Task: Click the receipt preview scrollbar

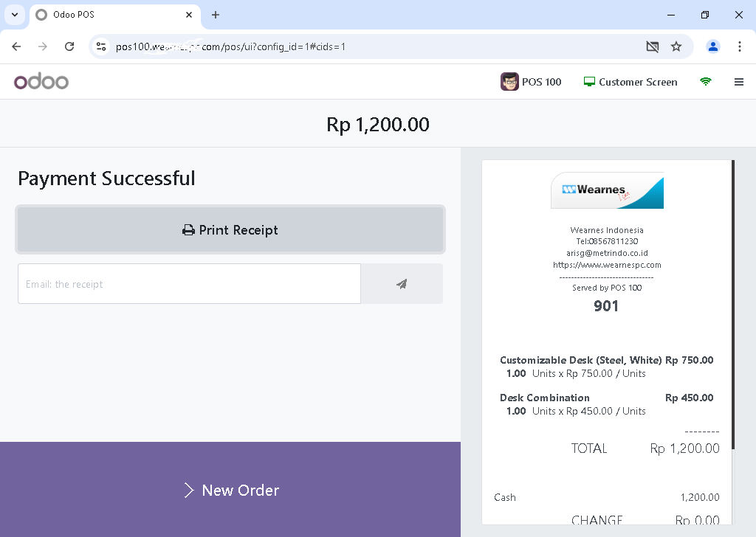Action: (x=733, y=305)
